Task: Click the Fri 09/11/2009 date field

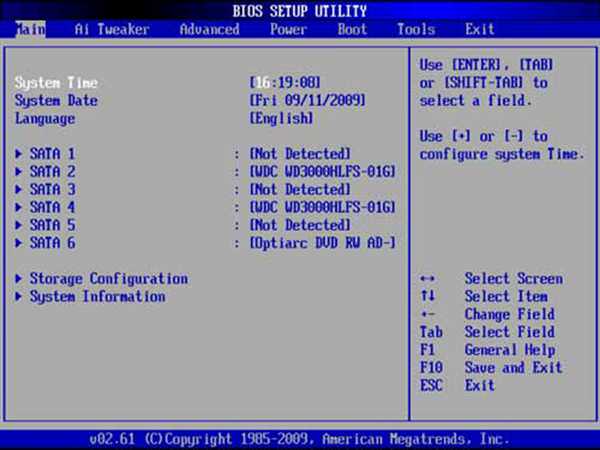Action: tap(308, 101)
